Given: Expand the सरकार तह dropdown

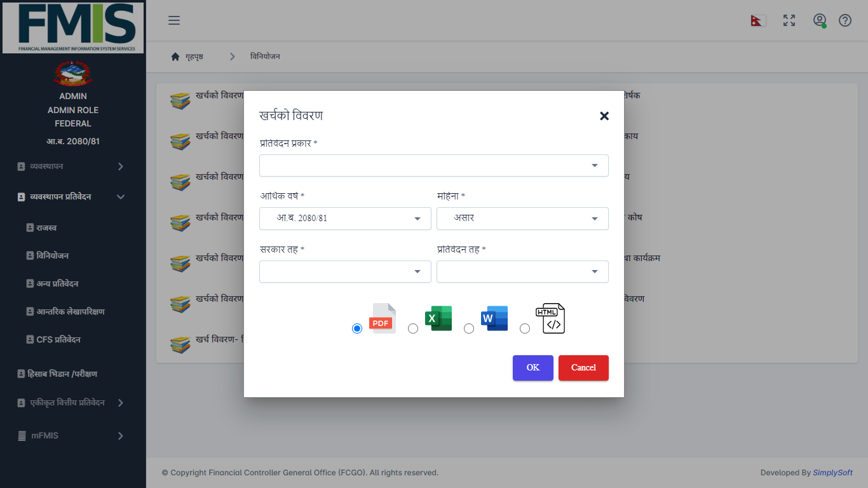Looking at the screenshot, I should 345,272.
